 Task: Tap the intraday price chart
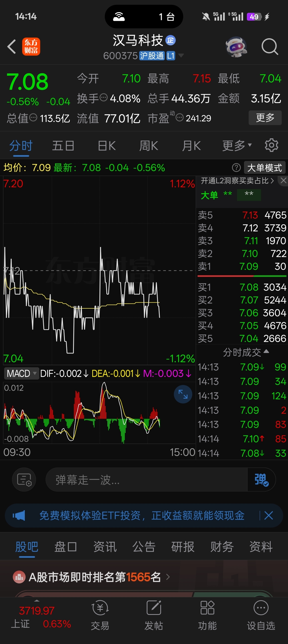(99, 270)
